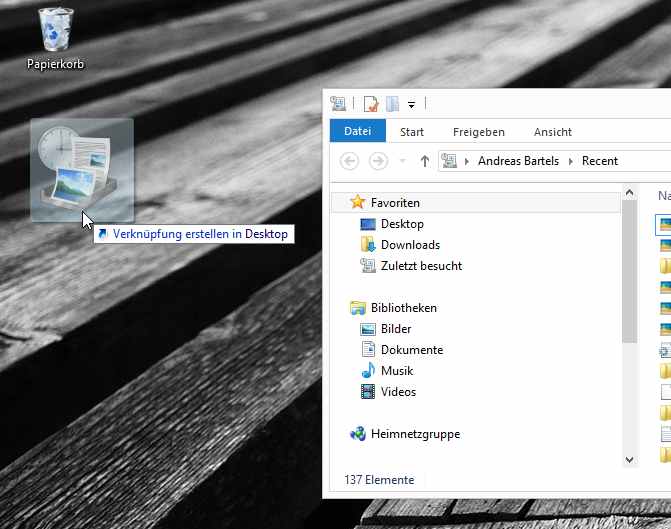The height and width of the screenshot is (529, 671).
Task: Click the Properties quick access icon
Action: 371,104
